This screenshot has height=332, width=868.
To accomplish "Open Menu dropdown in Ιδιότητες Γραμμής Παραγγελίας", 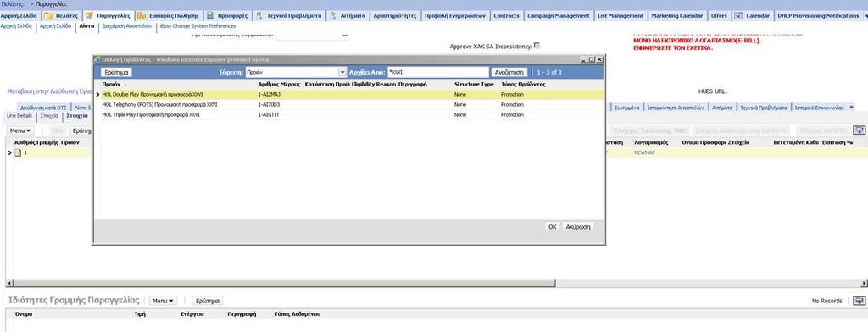I will click(163, 301).
